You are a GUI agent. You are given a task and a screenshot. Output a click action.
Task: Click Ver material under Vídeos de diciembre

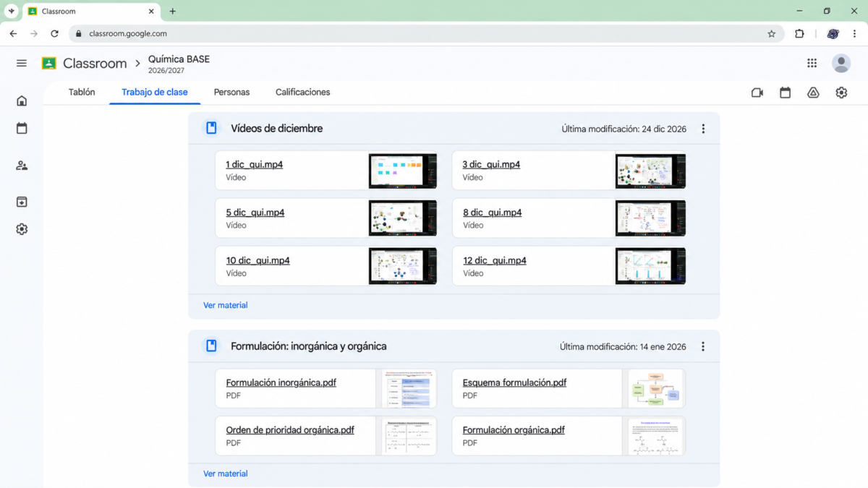(x=225, y=305)
